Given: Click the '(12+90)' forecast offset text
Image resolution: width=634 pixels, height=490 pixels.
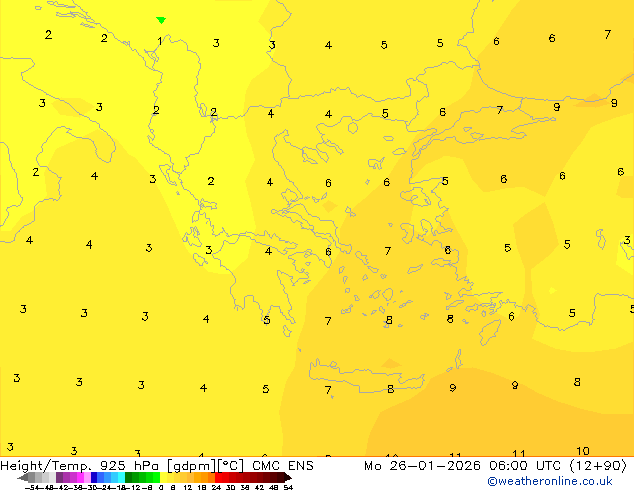Looking at the screenshot, I should (598, 466).
